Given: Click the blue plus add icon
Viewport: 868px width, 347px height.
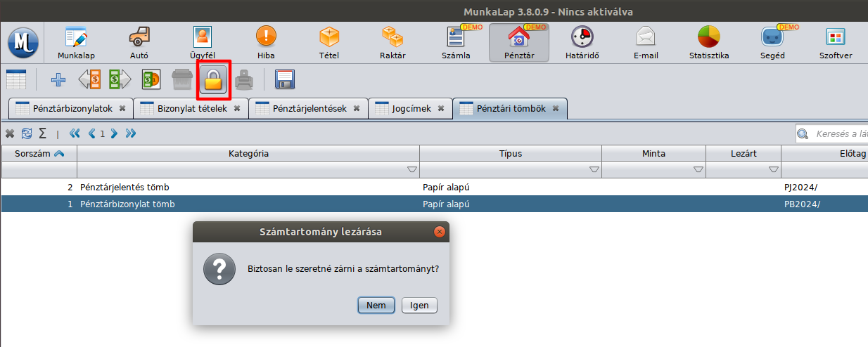Looking at the screenshot, I should pyautogui.click(x=59, y=80).
